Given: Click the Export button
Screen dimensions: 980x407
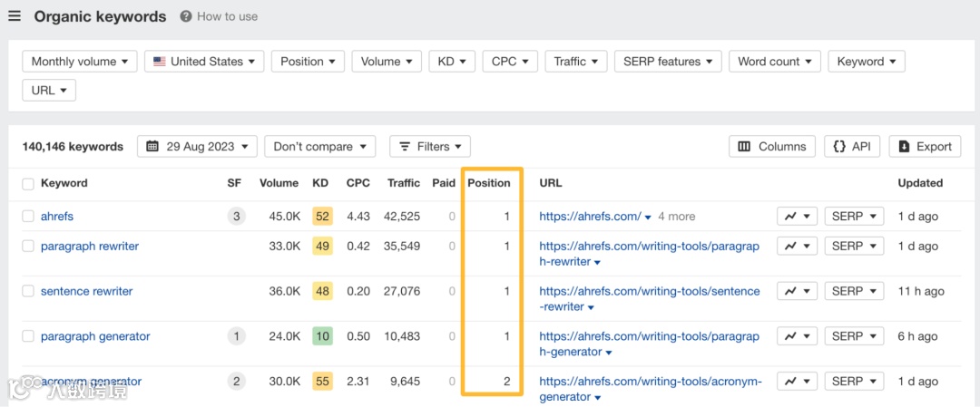Looking at the screenshot, I should 925,147.
